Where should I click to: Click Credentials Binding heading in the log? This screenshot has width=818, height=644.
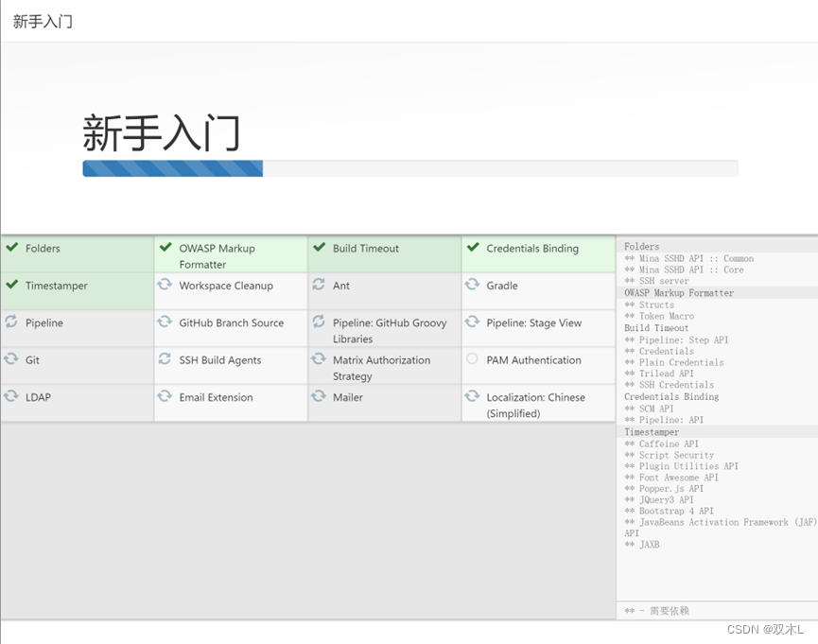671,396
